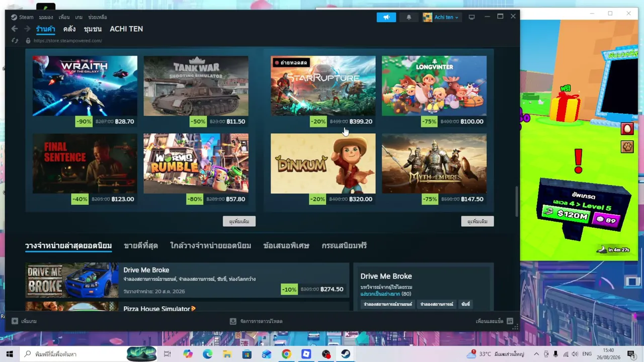The height and width of the screenshot is (362, 644).
Task: Open Google Chrome from the taskbar
Action: click(286, 354)
